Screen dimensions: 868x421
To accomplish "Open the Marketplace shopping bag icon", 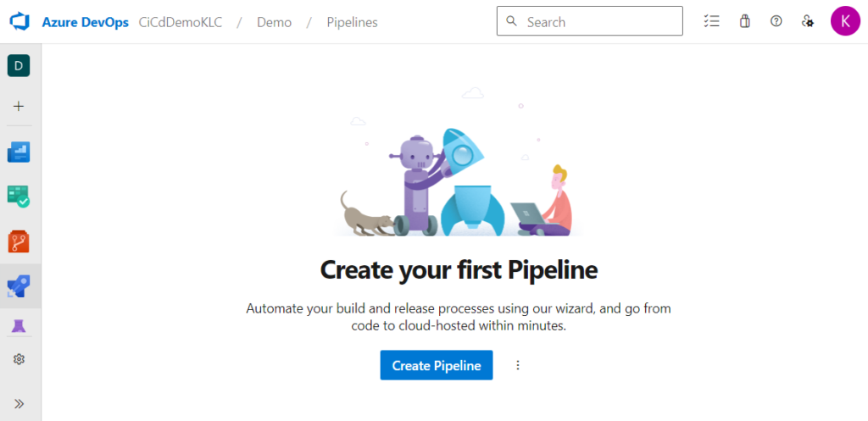I will (744, 22).
